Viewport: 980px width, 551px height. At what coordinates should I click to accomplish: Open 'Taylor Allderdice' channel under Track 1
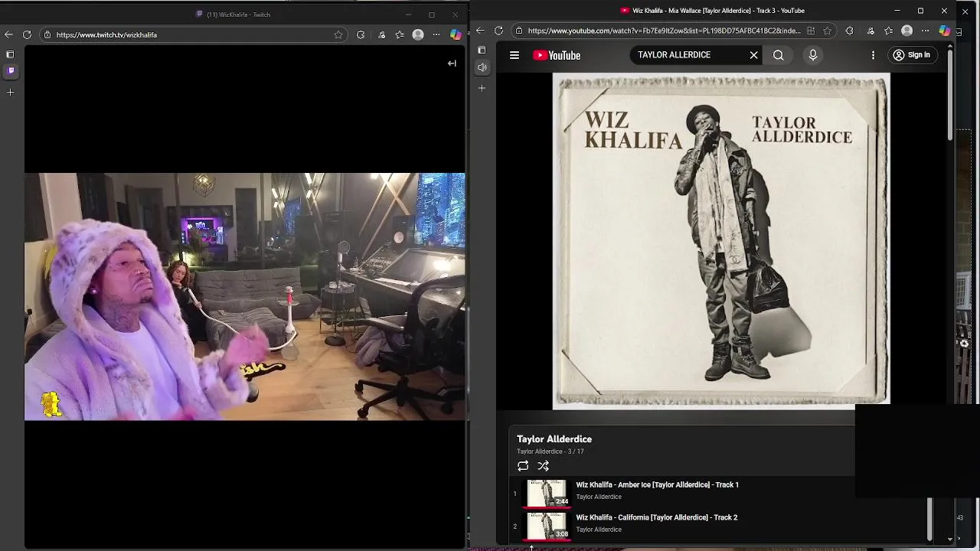click(x=599, y=497)
